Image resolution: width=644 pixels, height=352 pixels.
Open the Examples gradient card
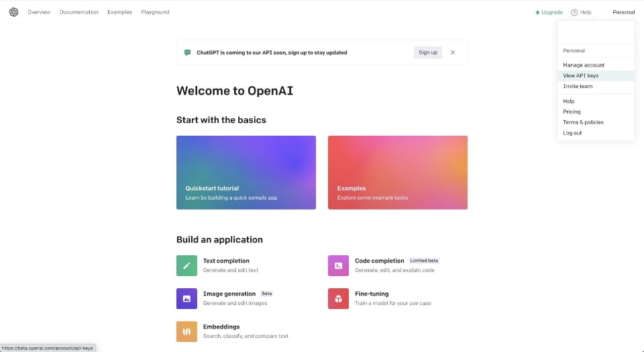pyautogui.click(x=397, y=172)
